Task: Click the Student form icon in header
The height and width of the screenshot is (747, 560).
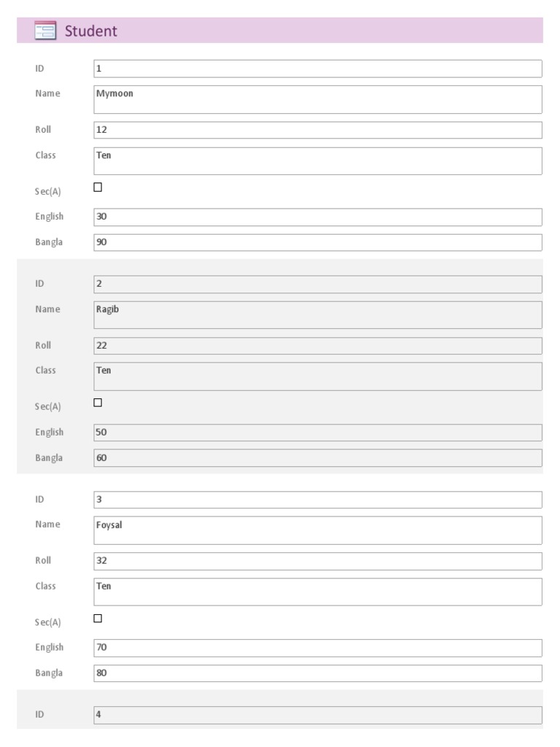Action: tap(45, 31)
